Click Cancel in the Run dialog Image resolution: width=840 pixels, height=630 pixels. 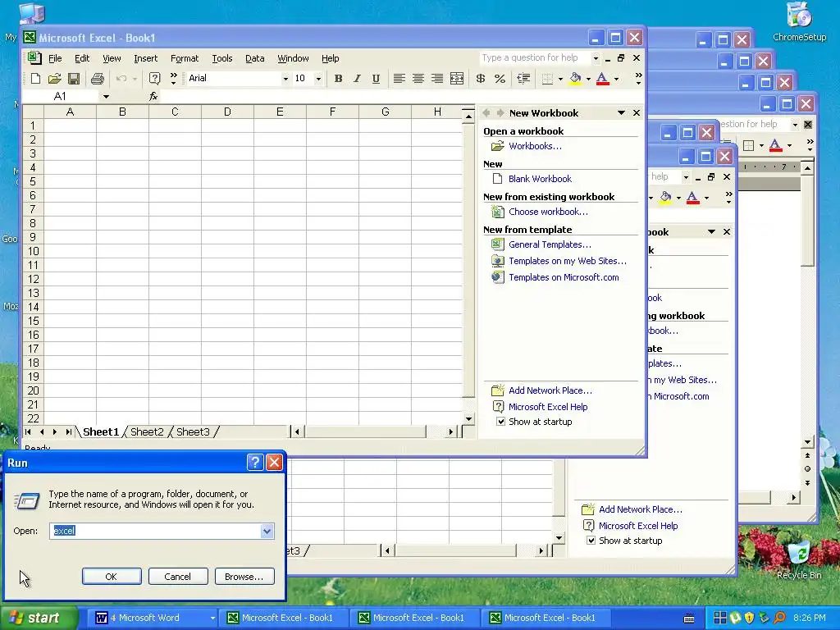pyautogui.click(x=178, y=577)
